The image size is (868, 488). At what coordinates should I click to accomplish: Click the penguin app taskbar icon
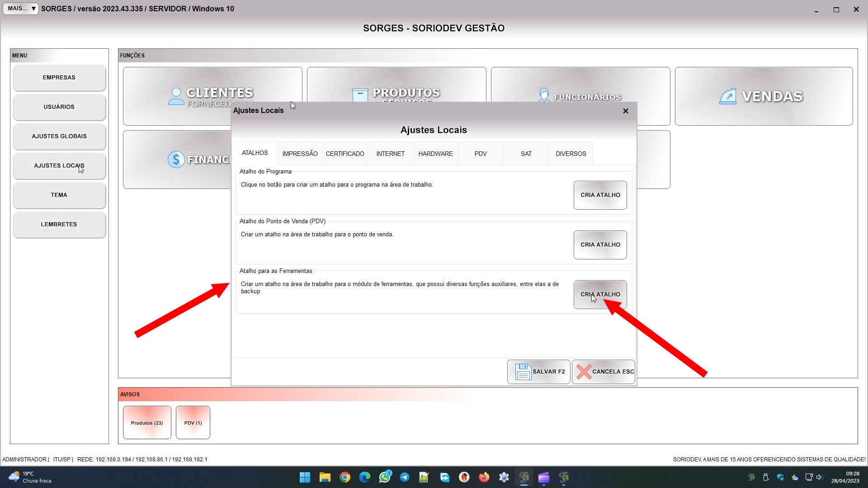[x=464, y=478]
